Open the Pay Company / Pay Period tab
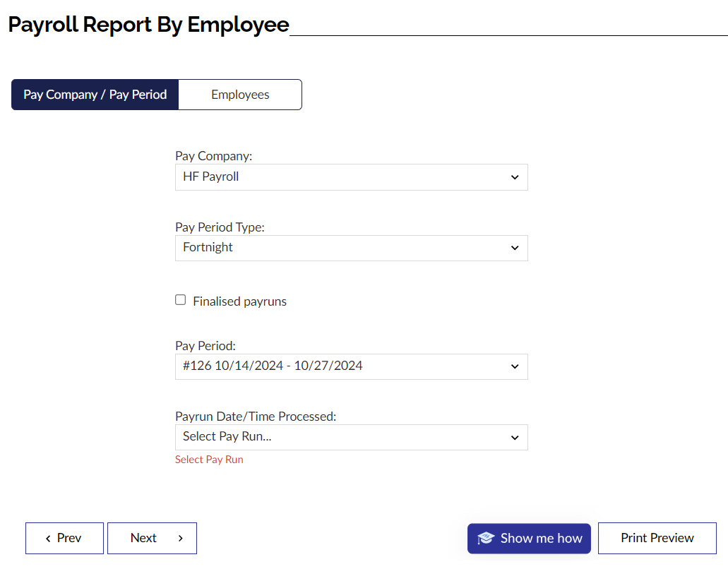Image resolution: width=728 pixels, height=569 pixels. tap(95, 95)
